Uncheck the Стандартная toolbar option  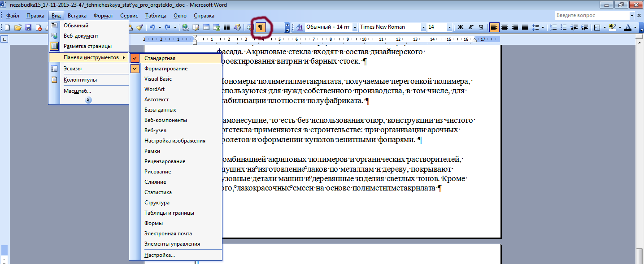tap(175, 58)
